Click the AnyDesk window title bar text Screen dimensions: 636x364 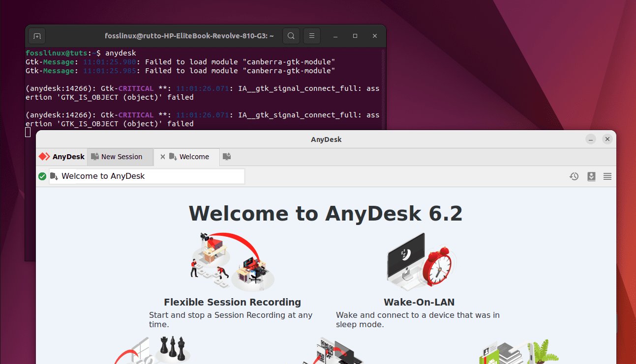pyautogui.click(x=326, y=140)
